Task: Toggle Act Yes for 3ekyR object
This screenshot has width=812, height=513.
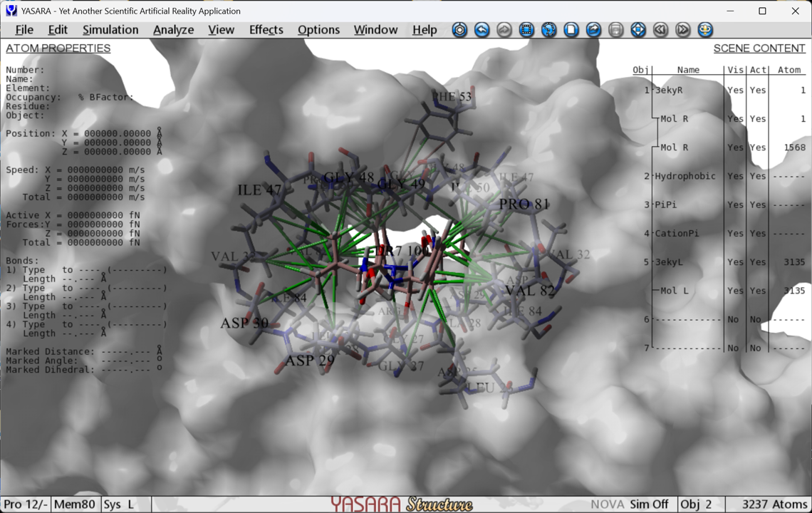Action: click(758, 90)
